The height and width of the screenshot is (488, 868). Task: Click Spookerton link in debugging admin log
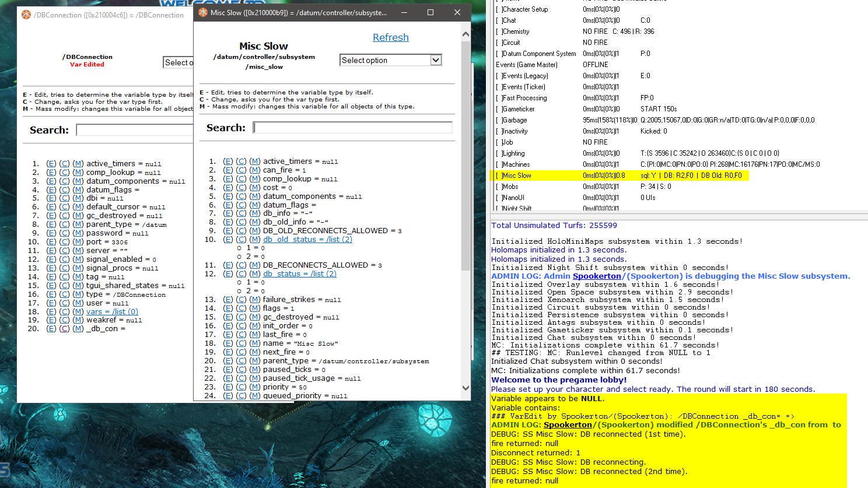pos(597,276)
